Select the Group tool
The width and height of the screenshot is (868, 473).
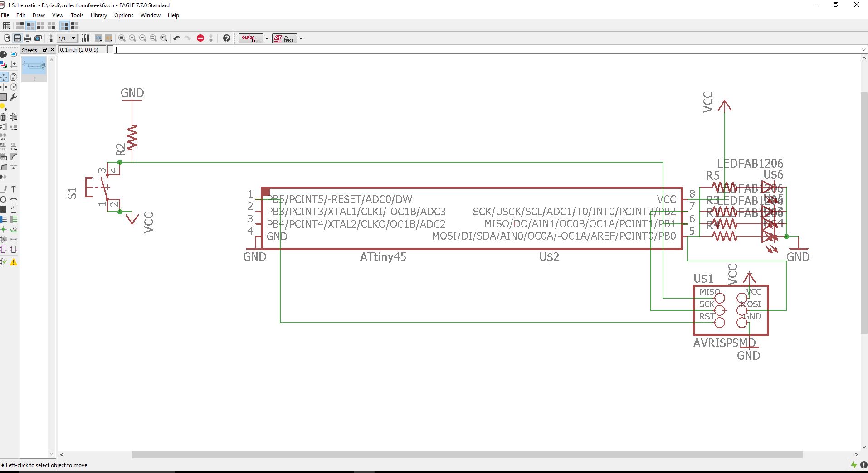click(4, 97)
